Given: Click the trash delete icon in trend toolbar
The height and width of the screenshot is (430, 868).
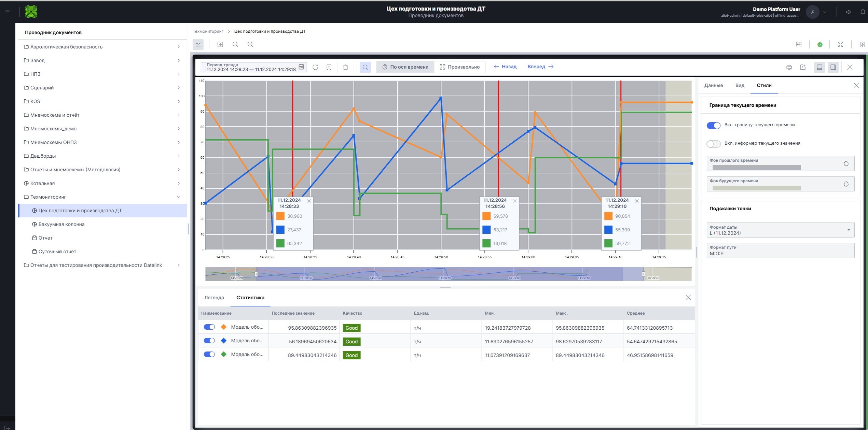Looking at the screenshot, I should coord(345,67).
